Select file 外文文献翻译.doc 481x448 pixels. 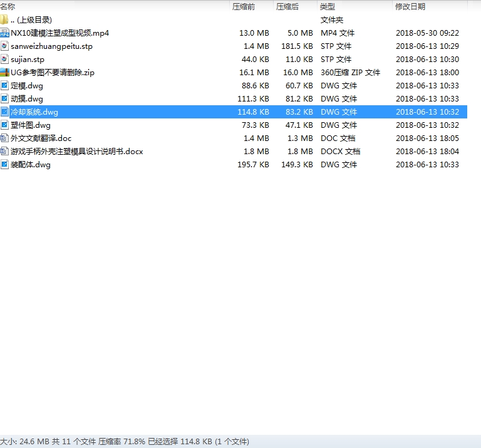pos(41,138)
